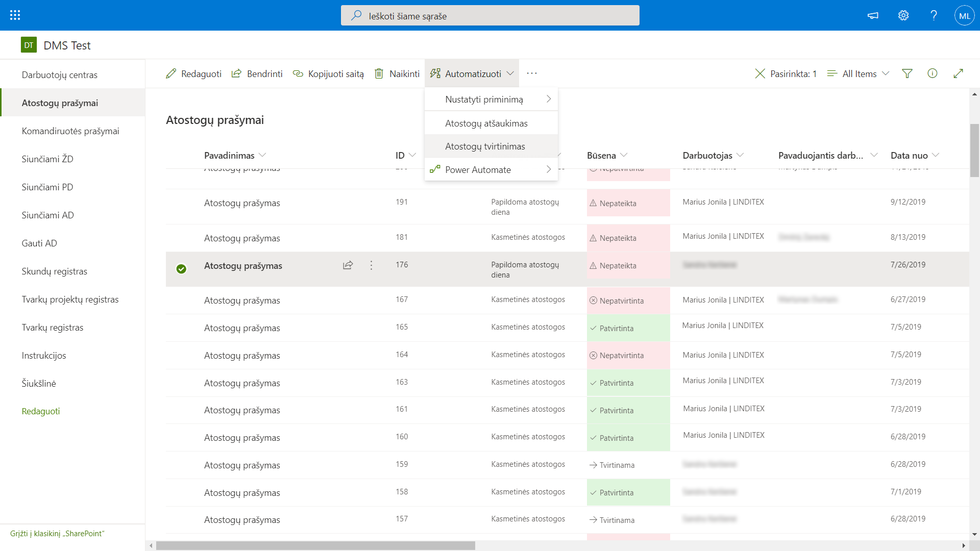The height and width of the screenshot is (551, 980).
Task: Click the Ieškoti šiame sąraše search field
Action: click(x=490, y=15)
